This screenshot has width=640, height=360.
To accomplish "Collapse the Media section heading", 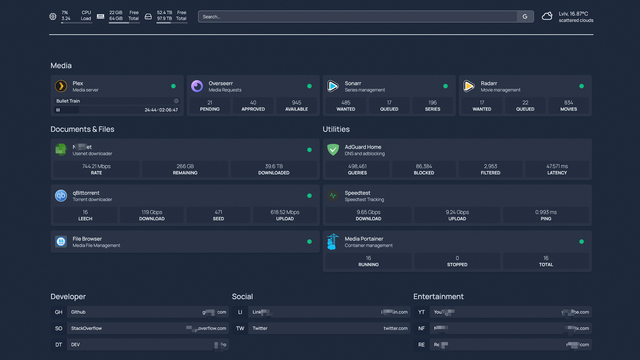I will point(61,66).
